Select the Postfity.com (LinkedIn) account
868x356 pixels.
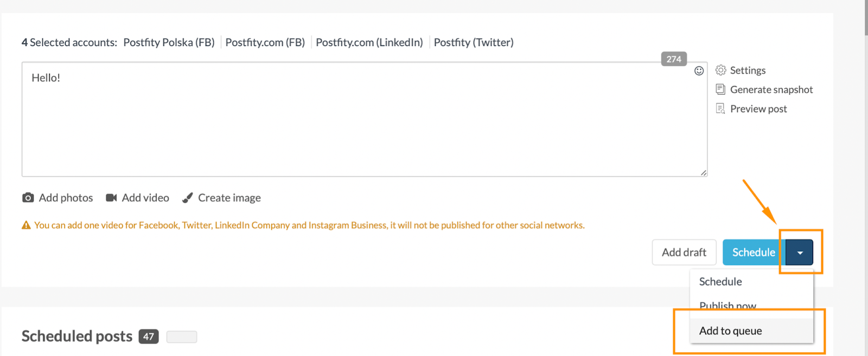[x=369, y=42]
